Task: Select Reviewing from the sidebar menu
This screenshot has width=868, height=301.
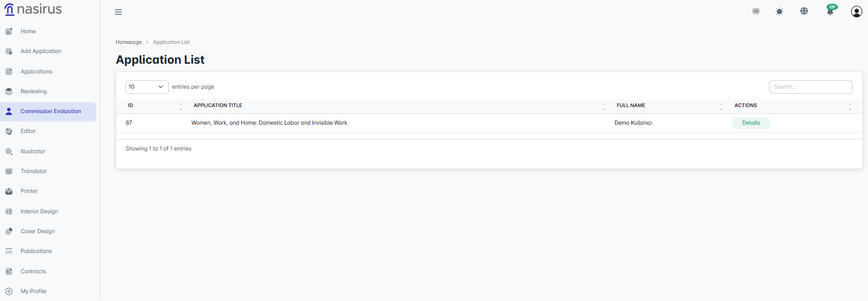Action: pyautogui.click(x=33, y=91)
